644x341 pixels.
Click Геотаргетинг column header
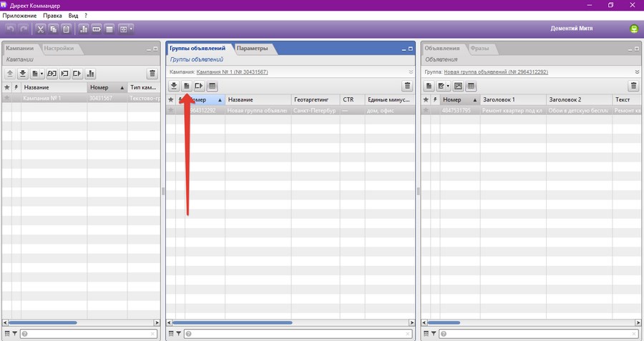(316, 99)
